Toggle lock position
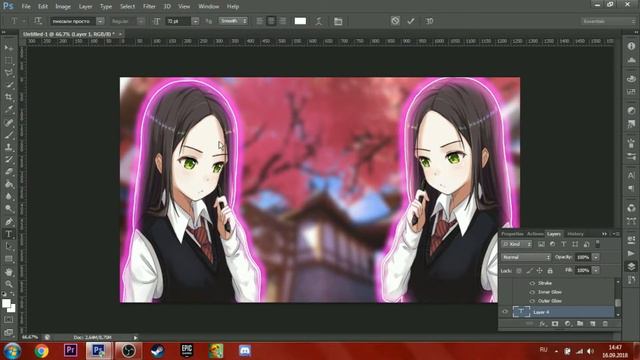The height and width of the screenshot is (360, 640). tap(540, 270)
